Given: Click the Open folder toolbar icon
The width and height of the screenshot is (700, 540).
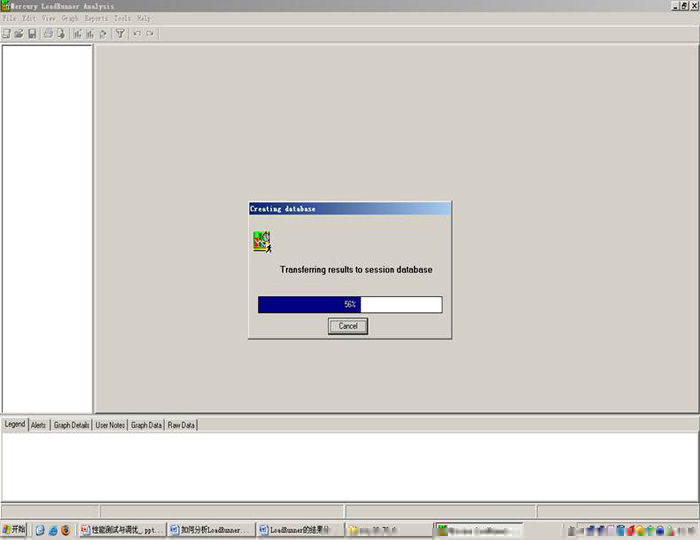Looking at the screenshot, I should click(19, 33).
